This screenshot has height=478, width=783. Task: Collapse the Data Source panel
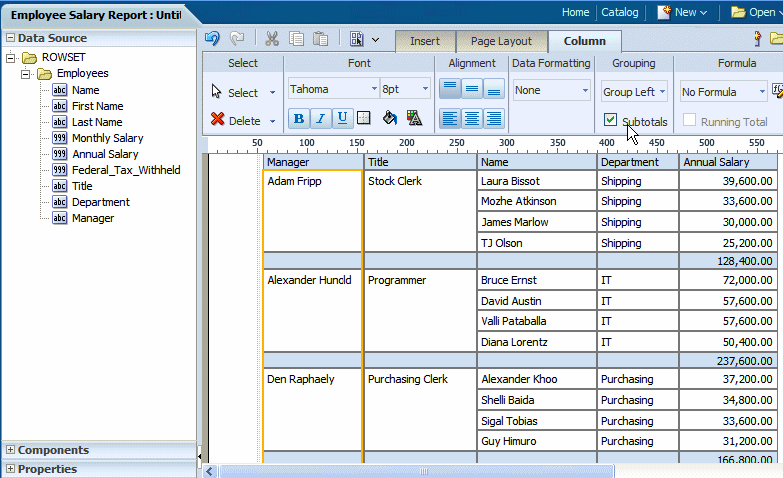[x=10, y=37]
